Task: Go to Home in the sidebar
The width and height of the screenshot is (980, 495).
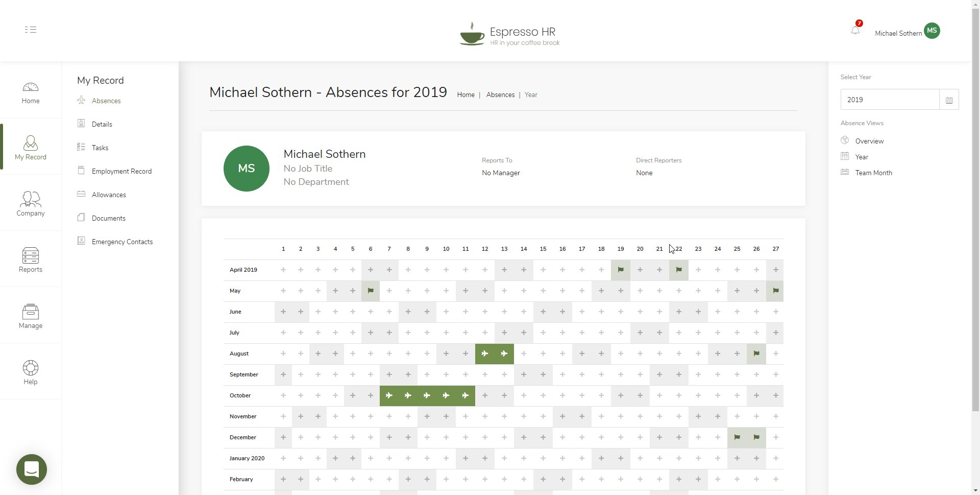Action: [x=31, y=93]
